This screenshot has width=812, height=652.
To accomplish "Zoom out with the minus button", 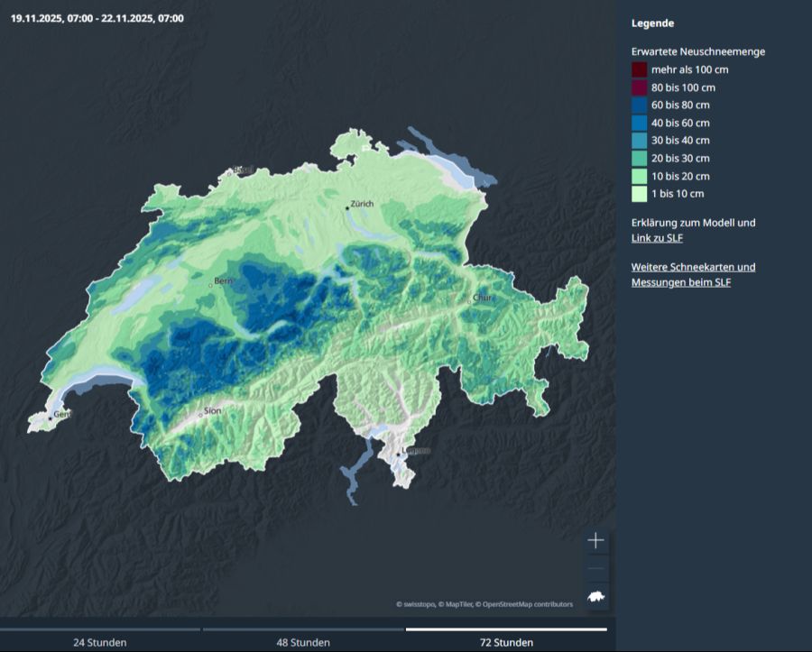I will pyautogui.click(x=595, y=569).
